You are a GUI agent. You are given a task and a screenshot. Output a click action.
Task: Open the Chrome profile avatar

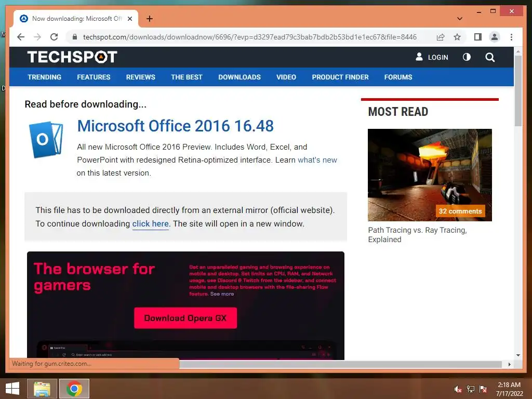pyautogui.click(x=495, y=37)
